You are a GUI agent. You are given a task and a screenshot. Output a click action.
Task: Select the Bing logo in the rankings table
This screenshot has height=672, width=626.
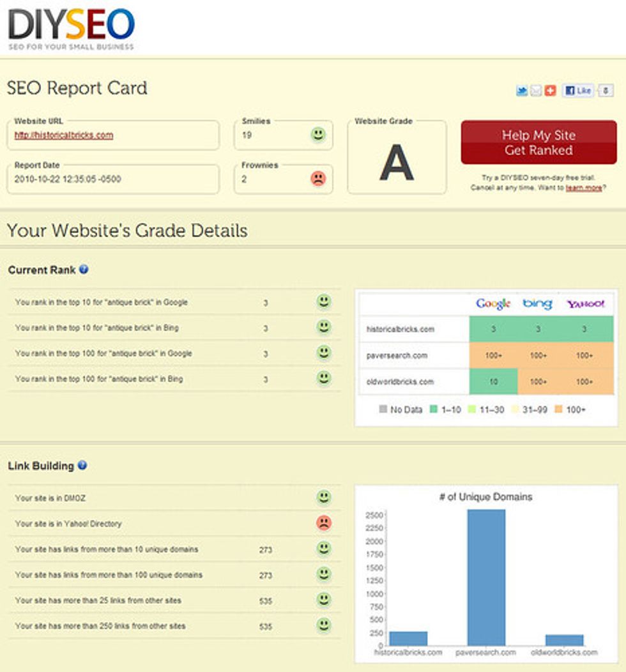[535, 305]
